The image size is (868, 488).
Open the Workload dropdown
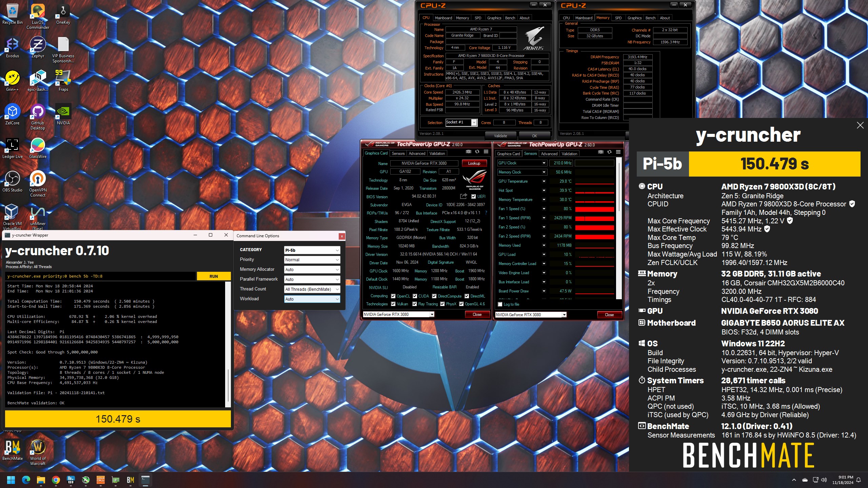312,299
